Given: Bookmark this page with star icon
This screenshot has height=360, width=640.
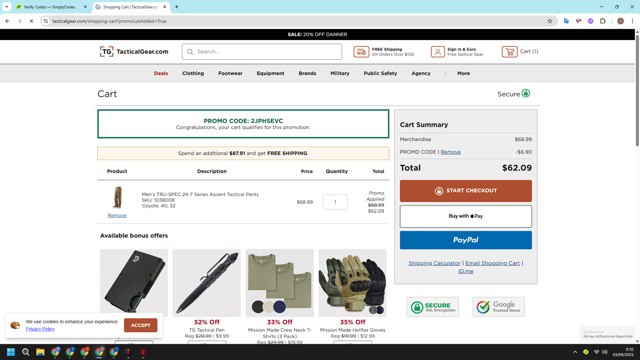Looking at the screenshot, I should pyautogui.click(x=550, y=21).
